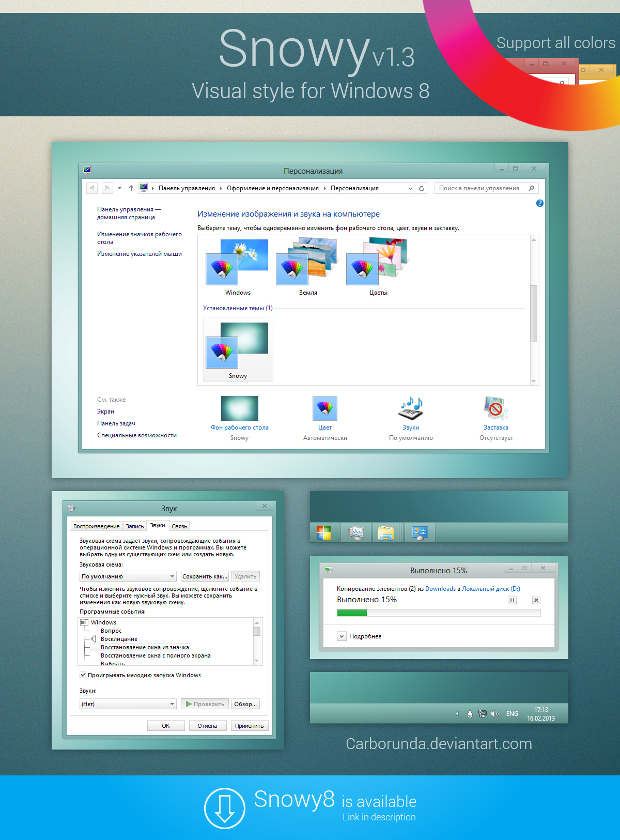Open File Explorer folder icon on taskbar
Viewport: 620px width, 840px height.
pyautogui.click(x=385, y=532)
